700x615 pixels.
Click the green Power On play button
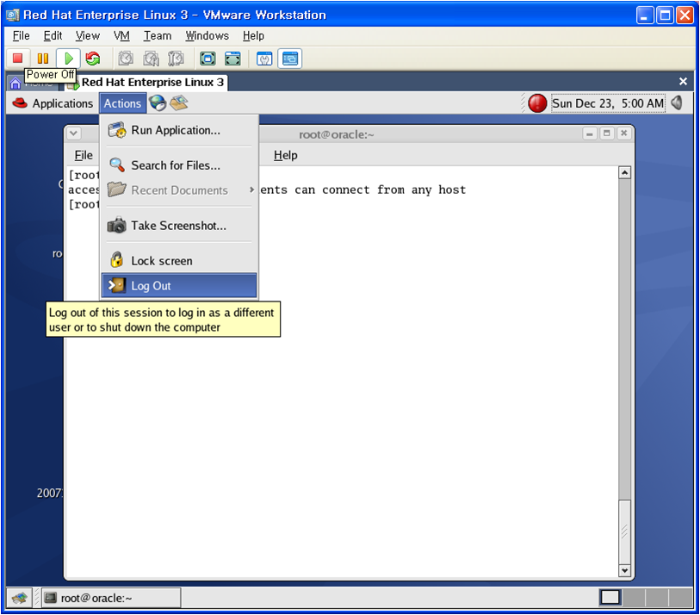[x=68, y=59]
